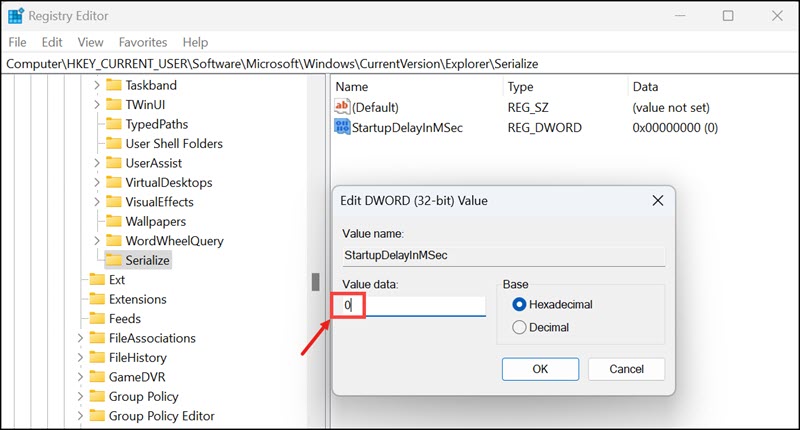Open the File menu

pyautogui.click(x=17, y=42)
